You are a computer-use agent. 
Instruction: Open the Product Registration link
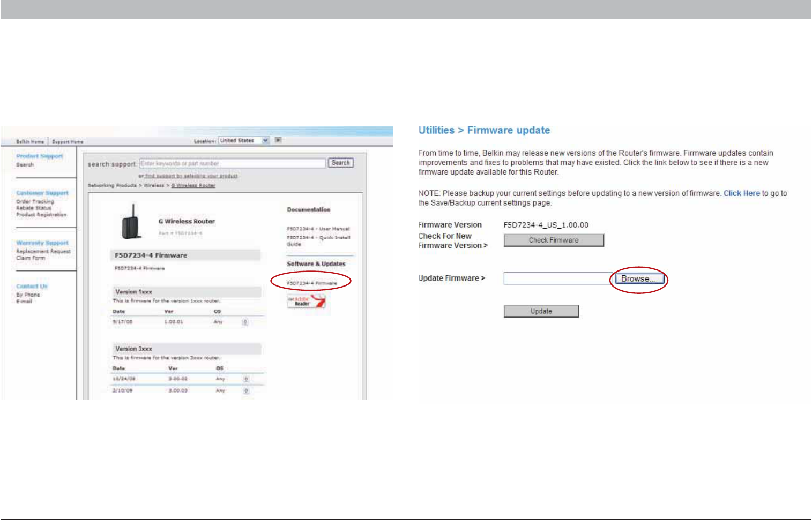click(41, 215)
